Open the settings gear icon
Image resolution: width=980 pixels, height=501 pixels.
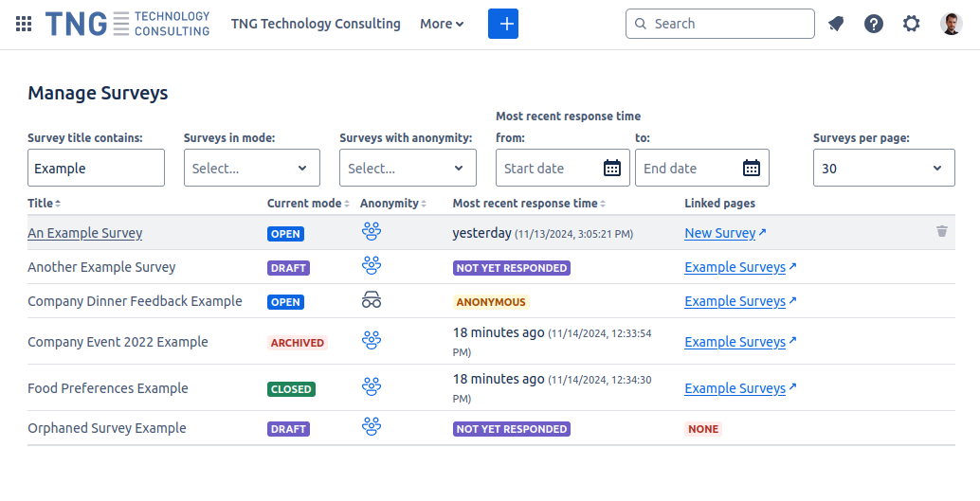pos(911,24)
